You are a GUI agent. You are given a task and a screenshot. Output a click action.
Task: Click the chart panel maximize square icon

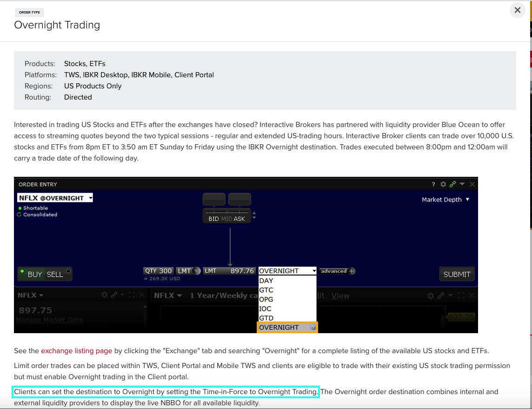tap(461, 295)
